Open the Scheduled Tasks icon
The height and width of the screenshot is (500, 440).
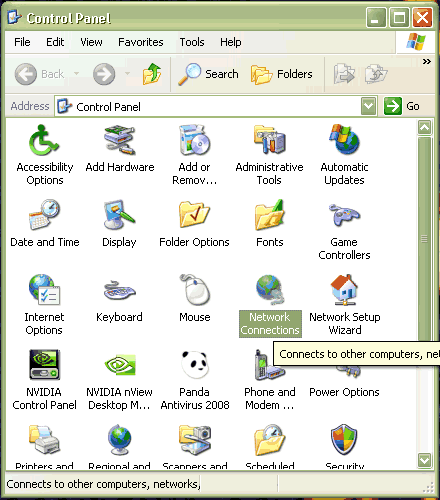click(270, 440)
